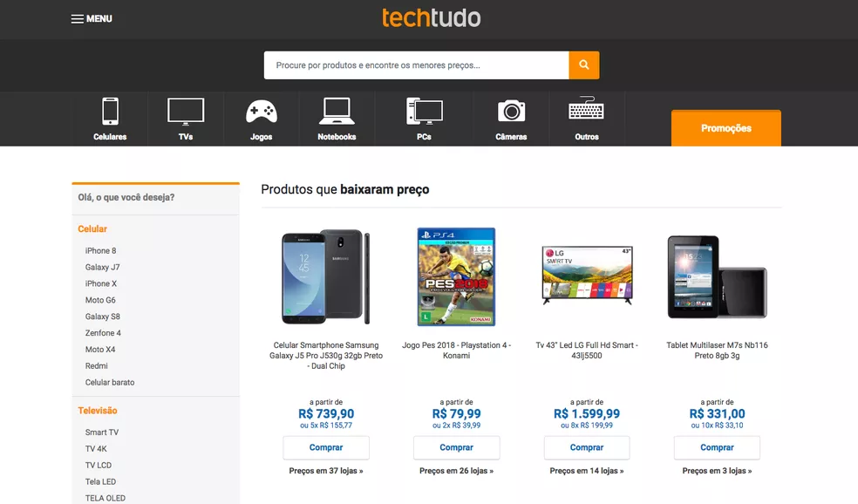The image size is (858, 504).
Task: Click Comprar under Samsung Galaxy J5 Pro
Action: pos(326,447)
